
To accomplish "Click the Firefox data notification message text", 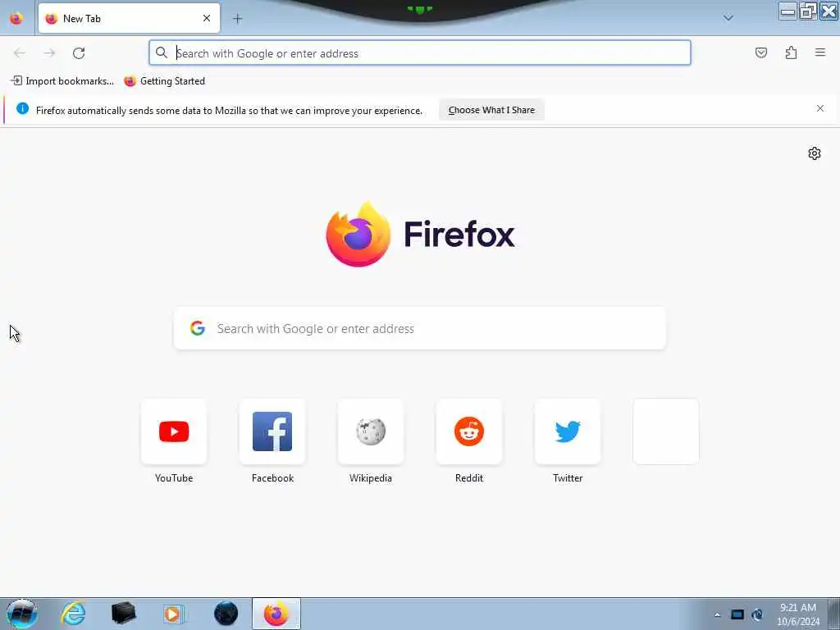I will (x=230, y=111).
